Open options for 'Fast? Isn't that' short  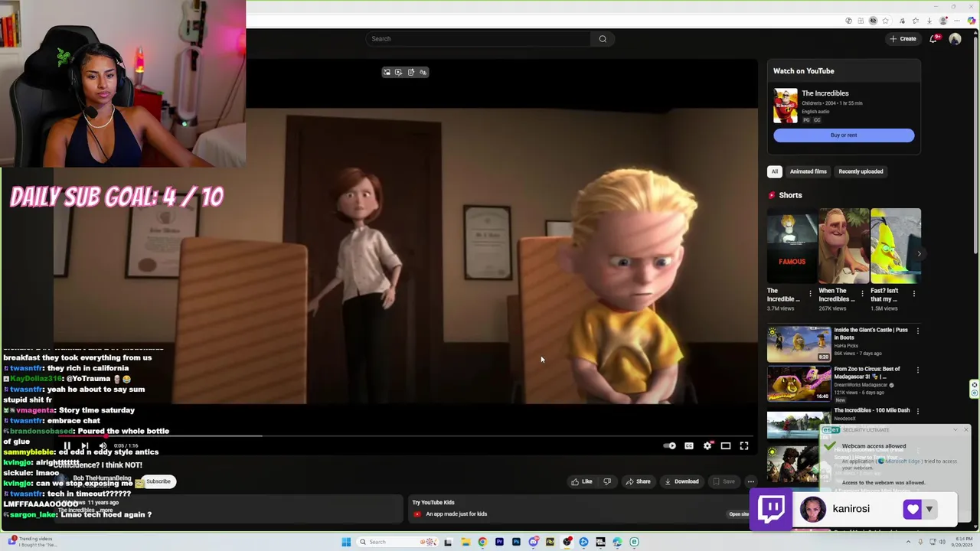coord(914,293)
